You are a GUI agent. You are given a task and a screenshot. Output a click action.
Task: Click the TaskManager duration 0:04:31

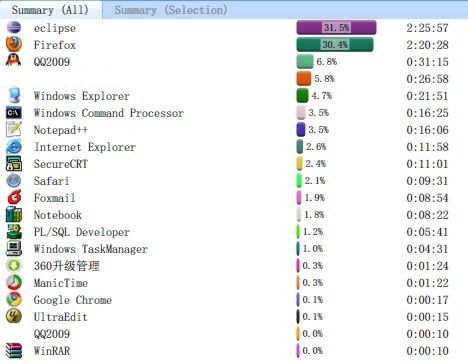click(427, 249)
